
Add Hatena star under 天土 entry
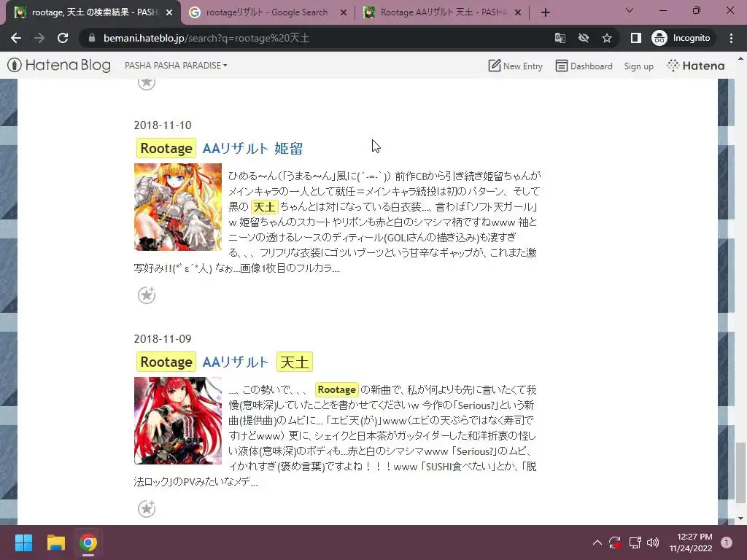tap(147, 508)
